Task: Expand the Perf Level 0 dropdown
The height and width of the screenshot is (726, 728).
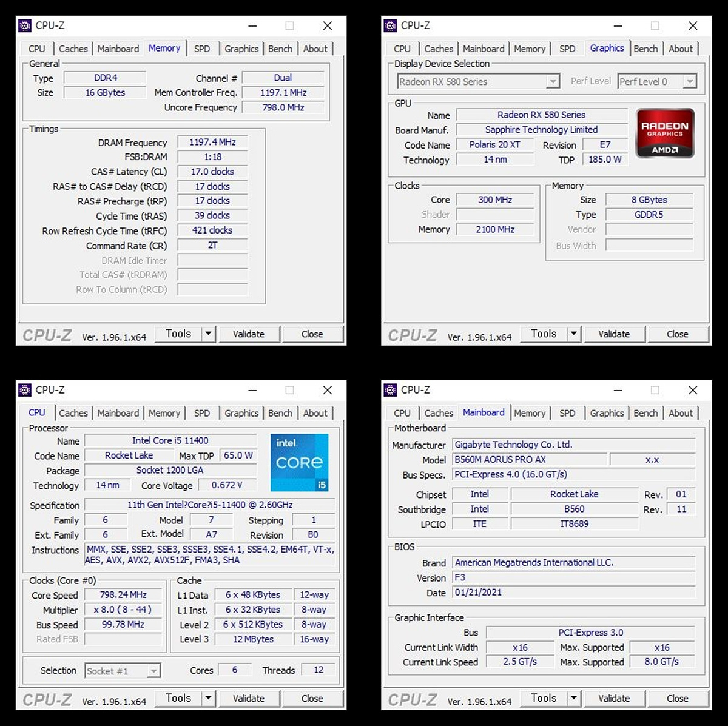Action: click(689, 81)
